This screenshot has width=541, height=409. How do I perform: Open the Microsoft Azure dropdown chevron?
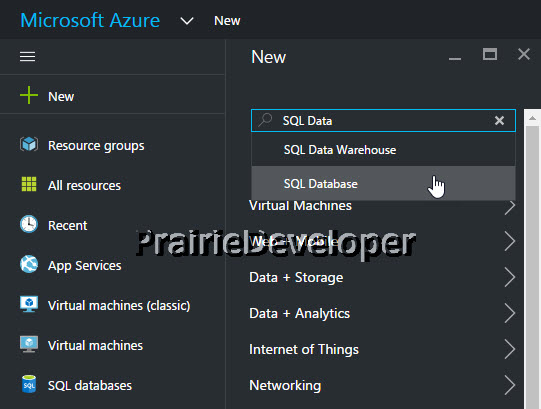coord(187,21)
